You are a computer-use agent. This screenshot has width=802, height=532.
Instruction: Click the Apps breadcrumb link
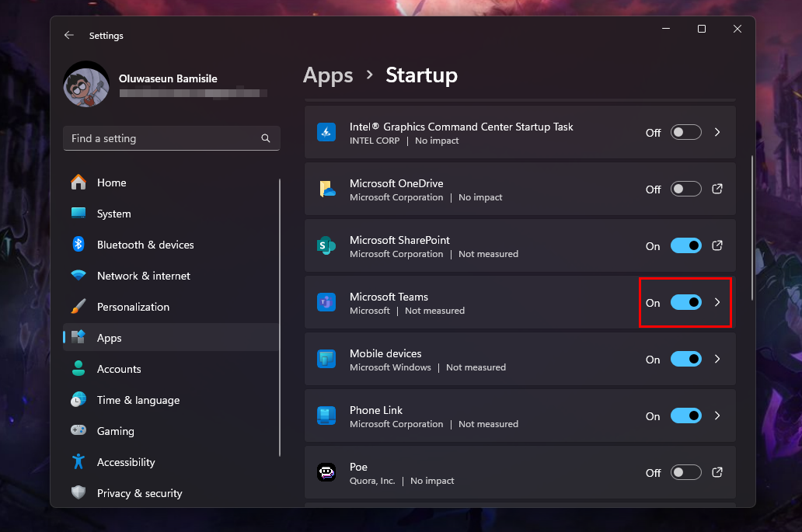tap(327, 75)
